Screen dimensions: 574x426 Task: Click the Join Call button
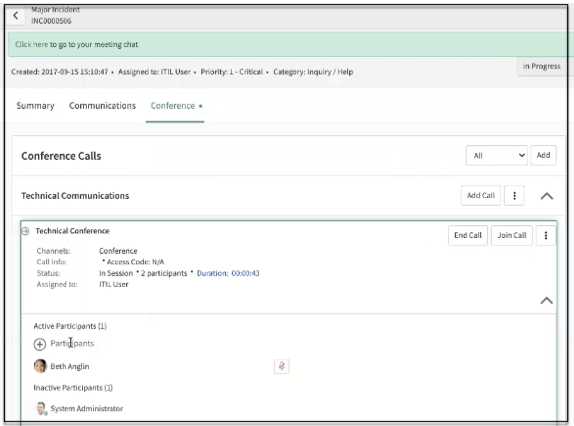pyautogui.click(x=512, y=235)
